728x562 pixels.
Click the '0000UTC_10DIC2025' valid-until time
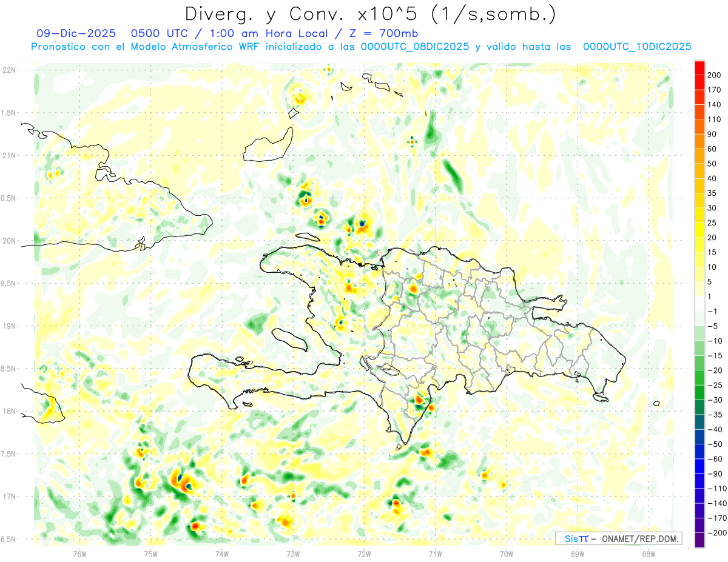637,47
